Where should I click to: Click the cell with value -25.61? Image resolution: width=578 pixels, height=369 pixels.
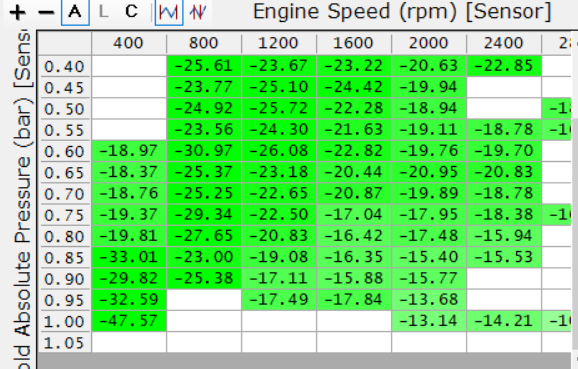click(204, 66)
